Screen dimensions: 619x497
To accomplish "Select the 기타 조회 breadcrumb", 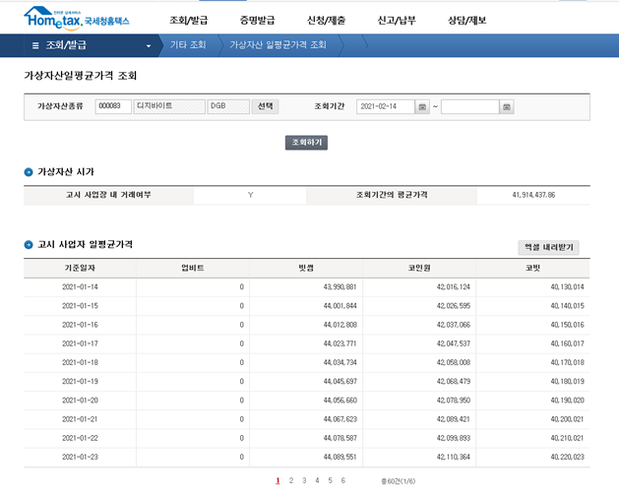I will tap(188, 45).
